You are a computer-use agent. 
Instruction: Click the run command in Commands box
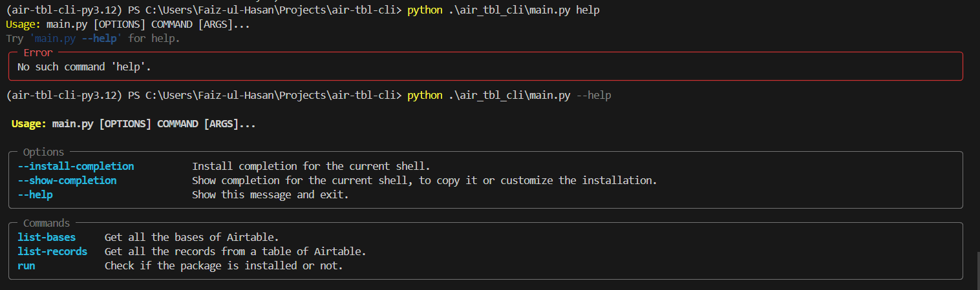tap(26, 265)
